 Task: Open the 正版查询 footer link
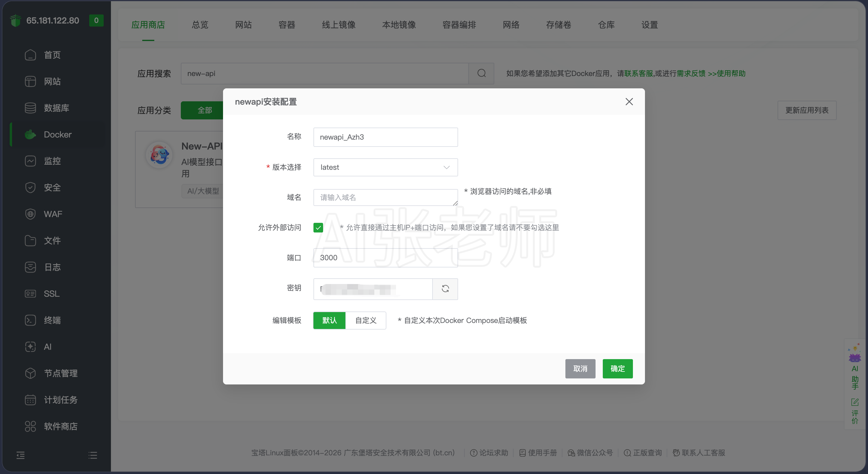[643, 453]
